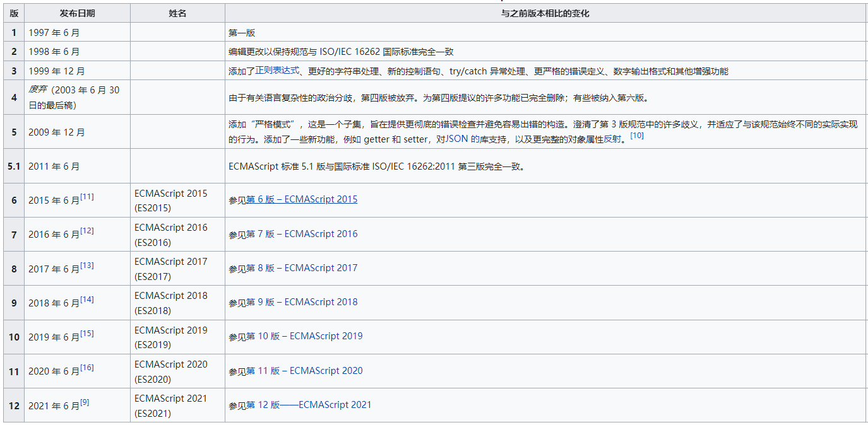Open 第 12 版——ECMAScript 2021 link

(309, 405)
